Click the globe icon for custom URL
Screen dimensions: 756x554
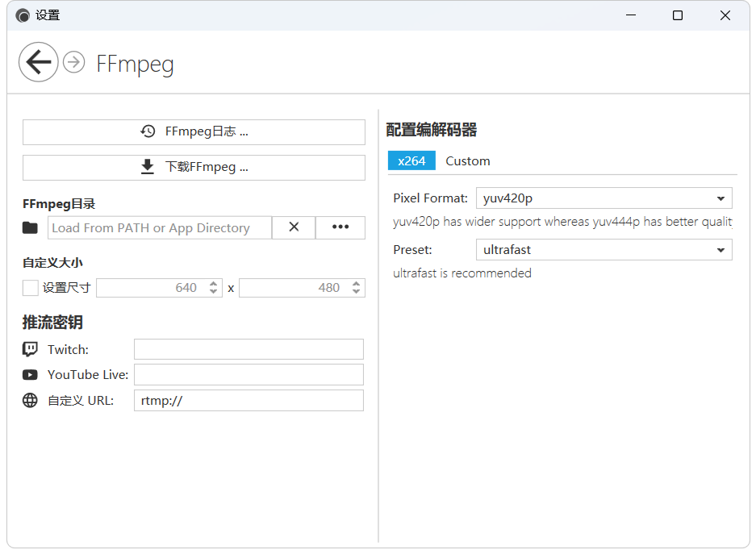[x=30, y=400]
